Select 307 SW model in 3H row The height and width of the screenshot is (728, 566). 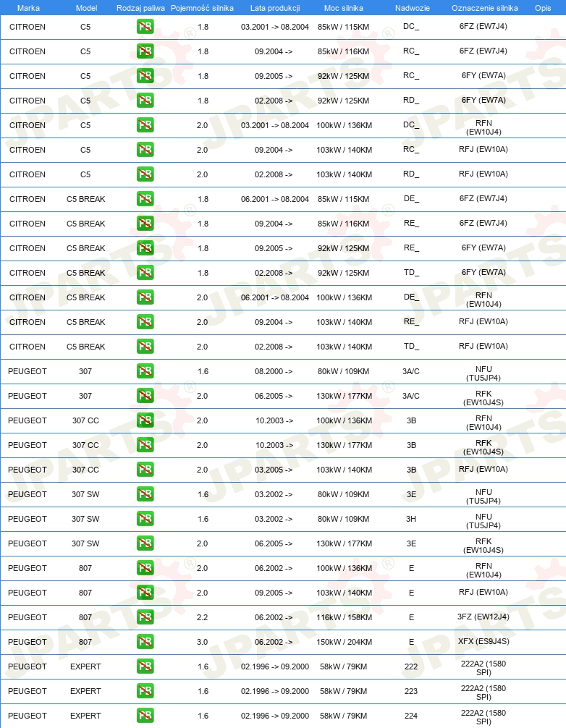click(x=85, y=519)
